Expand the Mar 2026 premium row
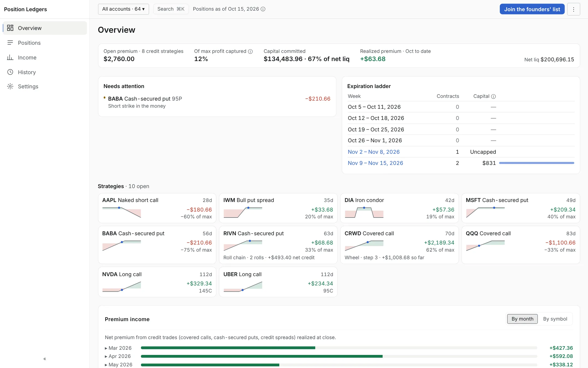The width and height of the screenshot is (588, 368). (x=118, y=348)
